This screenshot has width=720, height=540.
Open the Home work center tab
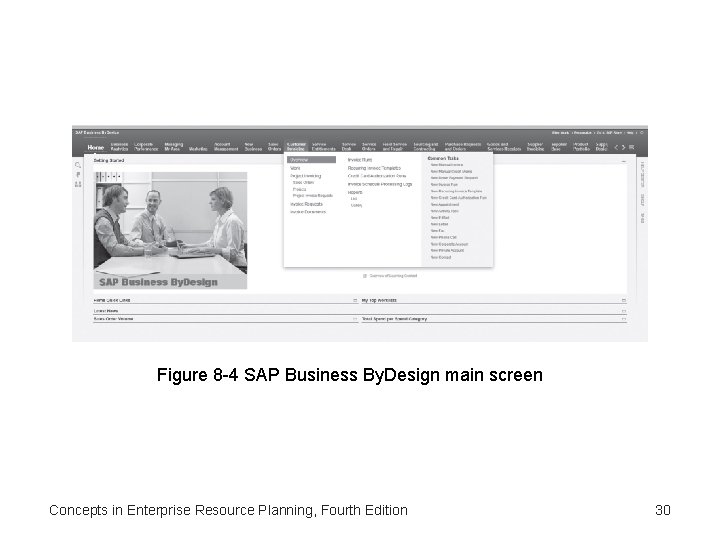[x=96, y=147]
